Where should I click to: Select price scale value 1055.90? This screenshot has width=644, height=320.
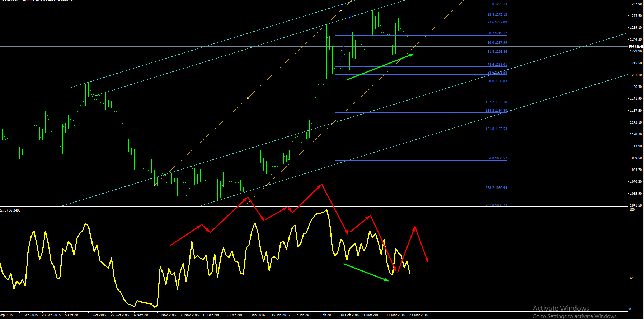tap(636, 194)
